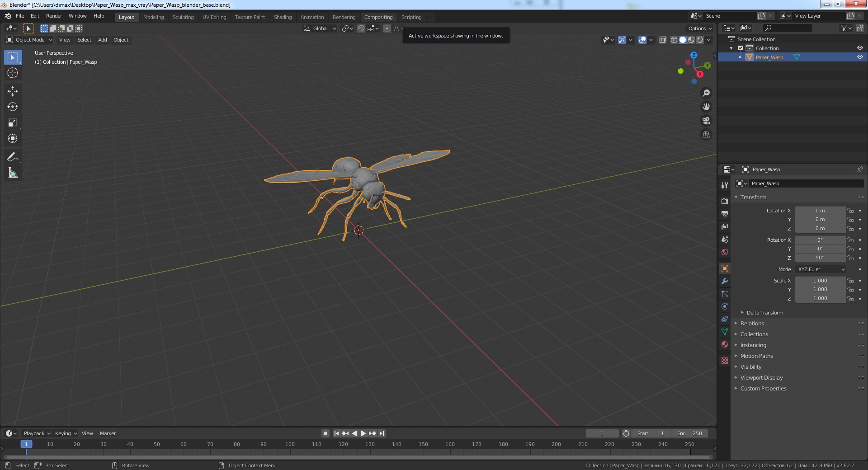This screenshot has height=470, width=868.
Task: Activate the Scale tool
Action: pos(13,123)
